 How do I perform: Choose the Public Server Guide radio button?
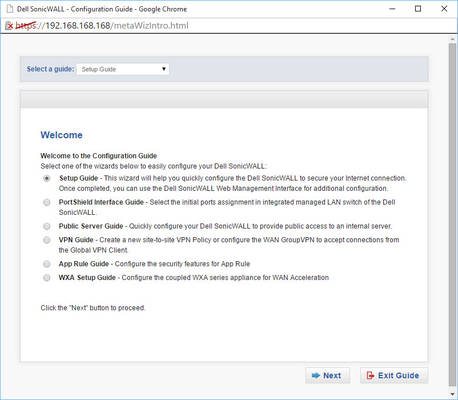[x=47, y=226]
